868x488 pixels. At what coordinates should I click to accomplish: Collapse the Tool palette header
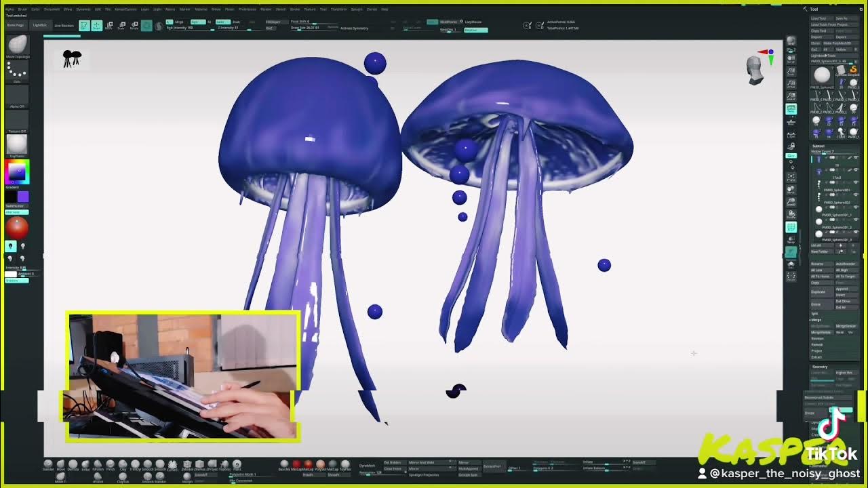coord(814,9)
